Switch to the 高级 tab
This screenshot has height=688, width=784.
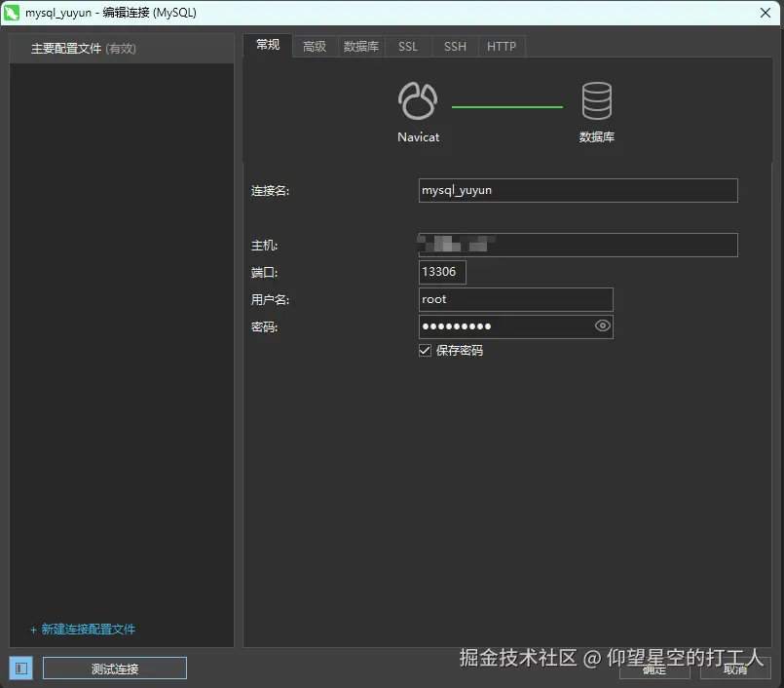tap(314, 46)
